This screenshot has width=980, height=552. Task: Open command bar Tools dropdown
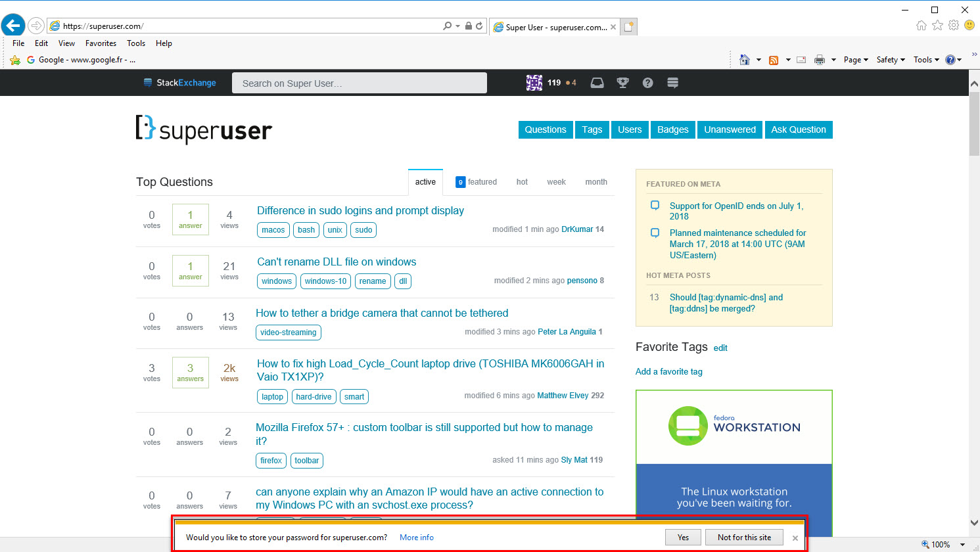(x=926, y=60)
